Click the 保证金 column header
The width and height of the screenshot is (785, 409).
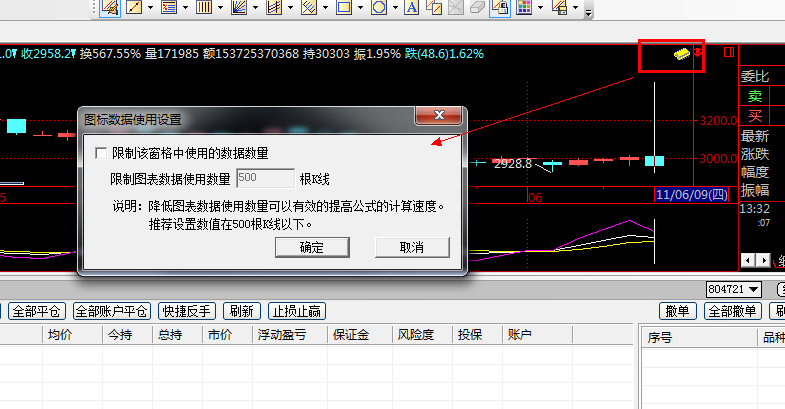point(352,336)
